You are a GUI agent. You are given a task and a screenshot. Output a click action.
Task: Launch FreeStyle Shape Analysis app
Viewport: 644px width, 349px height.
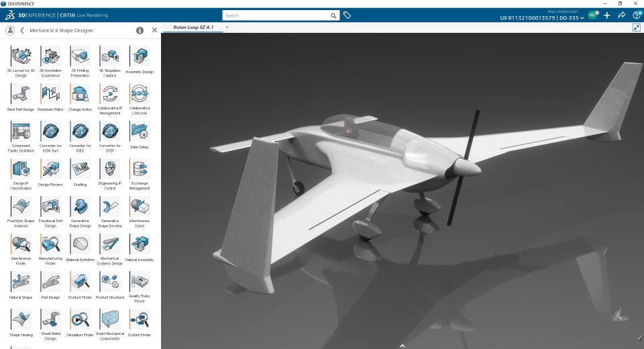(x=21, y=207)
